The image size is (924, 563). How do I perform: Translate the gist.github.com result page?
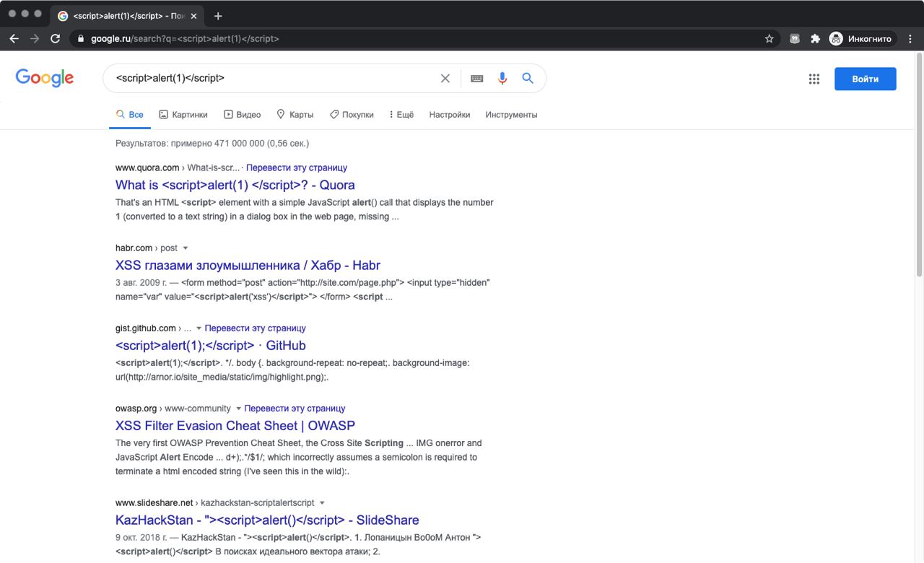coord(256,328)
